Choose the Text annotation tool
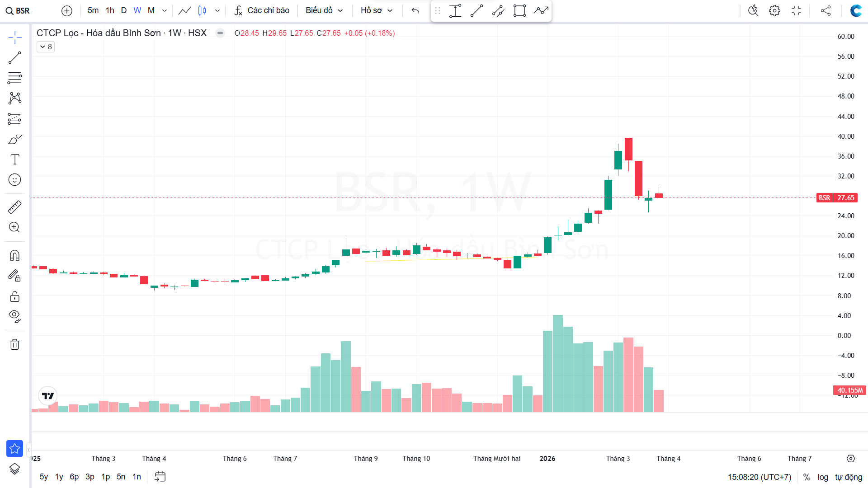Image resolution: width=868 pixels, height=488 pixels. click(x=14, y=160)
